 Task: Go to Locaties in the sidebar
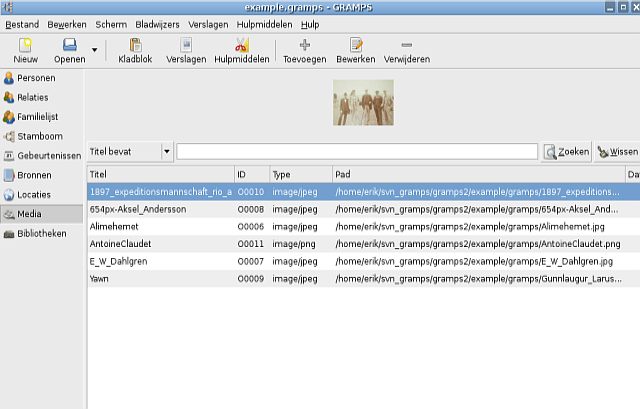pyautogui.click(x=34, y=194)
